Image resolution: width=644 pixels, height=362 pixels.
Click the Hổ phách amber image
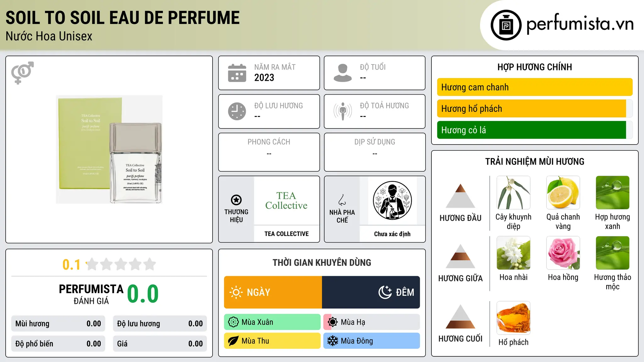coord(514,318)
